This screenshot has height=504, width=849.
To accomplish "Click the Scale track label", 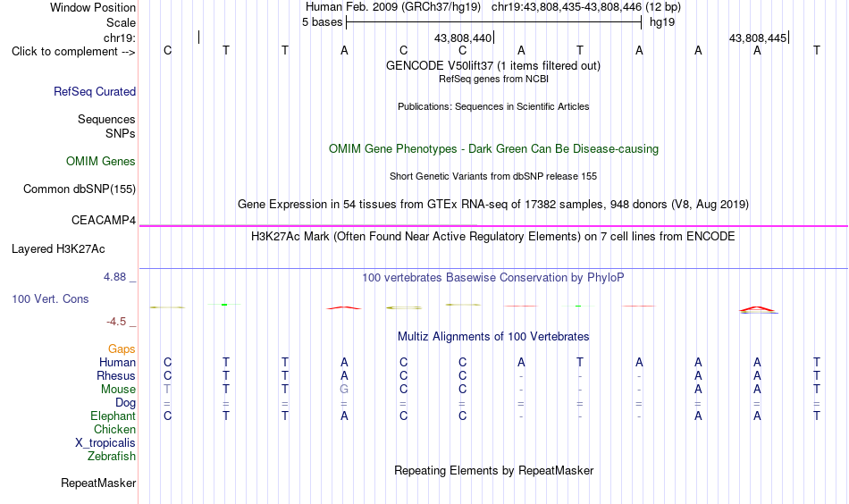I will tap(121, 22).
